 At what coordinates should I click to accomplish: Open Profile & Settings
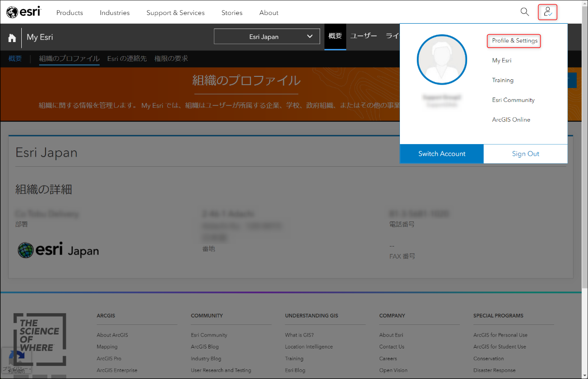pyautogui.click(x=514, y=41)
